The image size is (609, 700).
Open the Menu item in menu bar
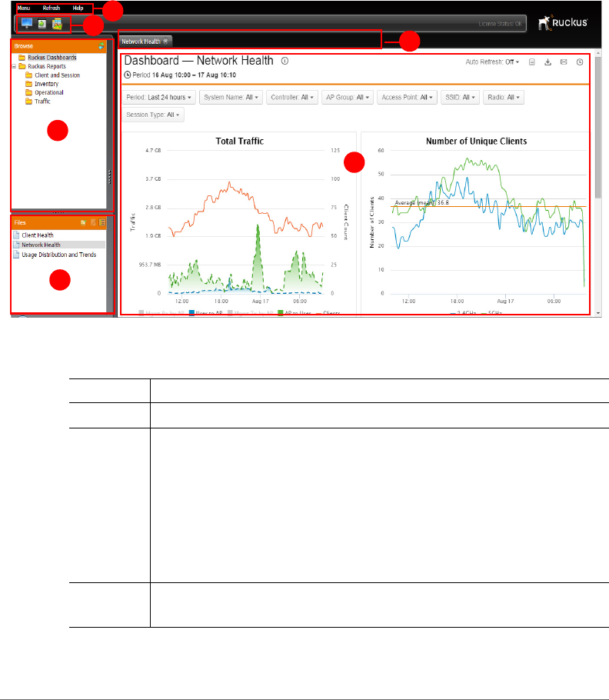pyautogui.click(x=24, y=8)
